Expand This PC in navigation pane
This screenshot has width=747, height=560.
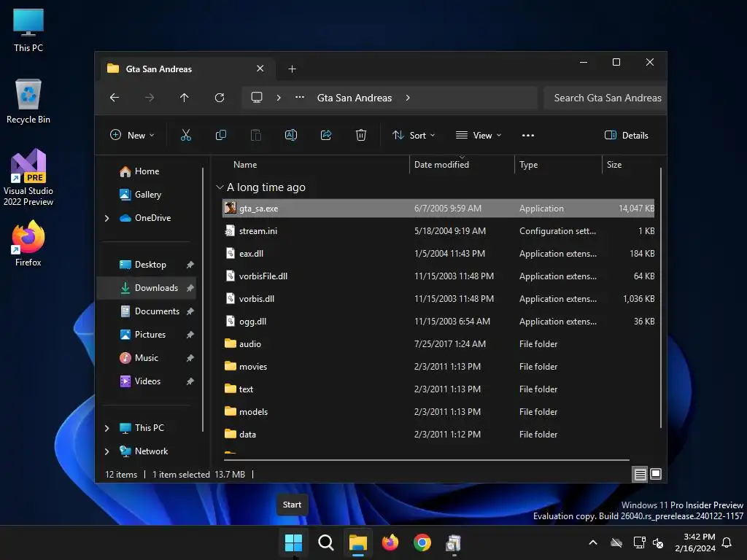pyautogui.click(x=107, y=428)
